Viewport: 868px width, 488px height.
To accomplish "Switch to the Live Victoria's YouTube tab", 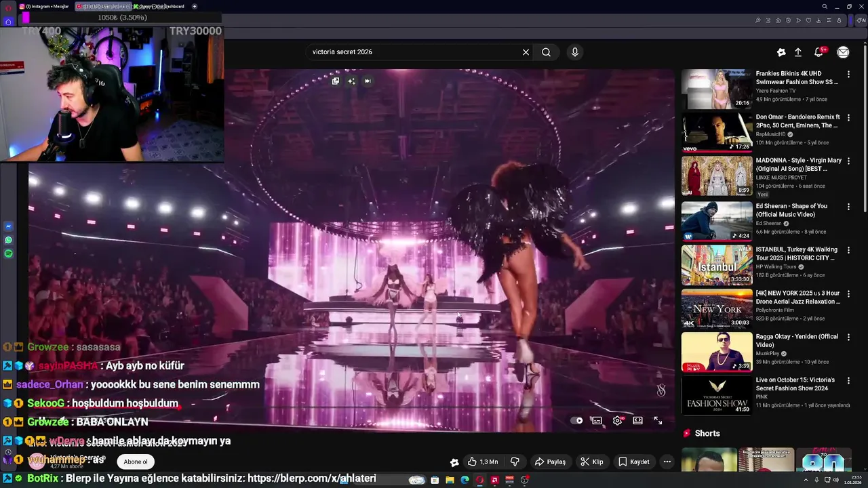I will (102, 6).
